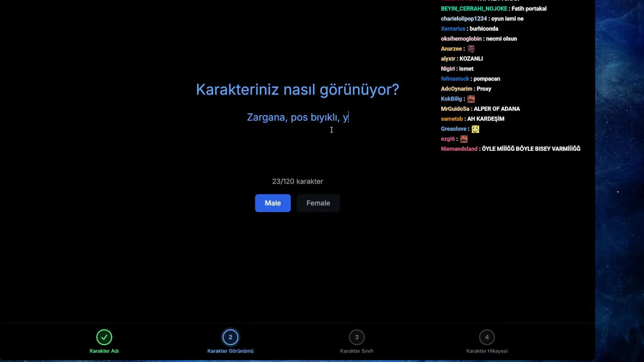Click chat username sametsb
This screenshot has width=644, height=362.
click(452, 119)
